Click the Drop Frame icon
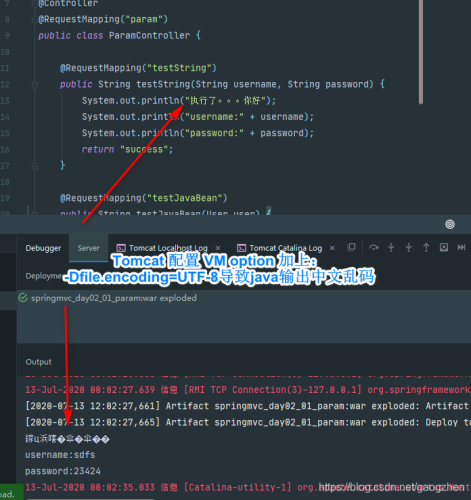Viewport: 471px width, 500px height. click(x=444, y=247)
